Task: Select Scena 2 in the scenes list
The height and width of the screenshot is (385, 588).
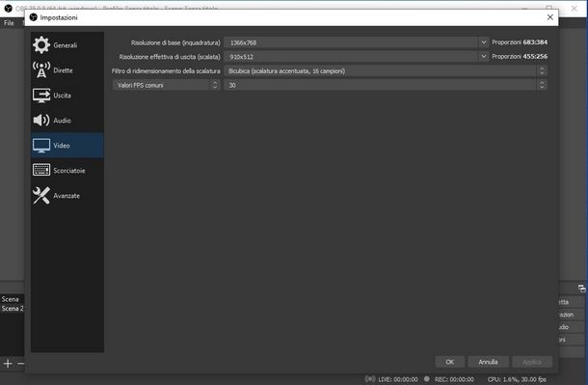Action: 12,309
